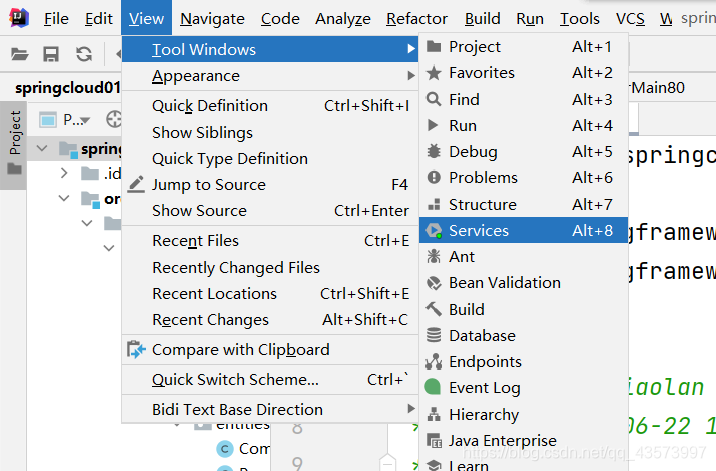Click the Synchronize refresh toolbar icon
The width and height of the screenshot is (716, 471).
[x=84, y=54]
